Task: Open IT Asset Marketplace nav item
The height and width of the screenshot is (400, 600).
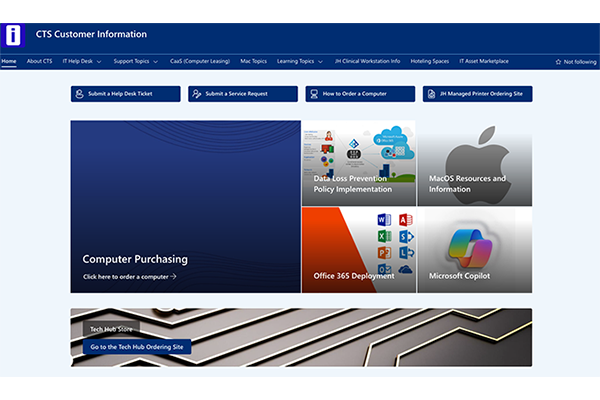Action: [484, 61]
